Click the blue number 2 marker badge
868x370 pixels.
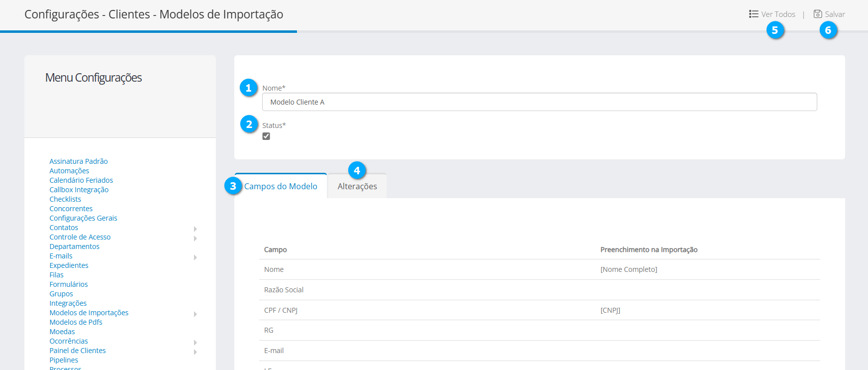249,124
